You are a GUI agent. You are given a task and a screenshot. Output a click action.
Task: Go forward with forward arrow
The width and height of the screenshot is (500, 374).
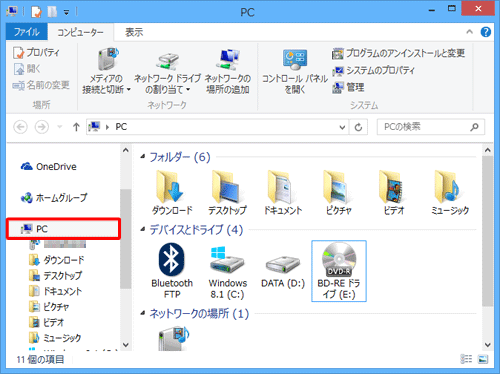(42, 127)
